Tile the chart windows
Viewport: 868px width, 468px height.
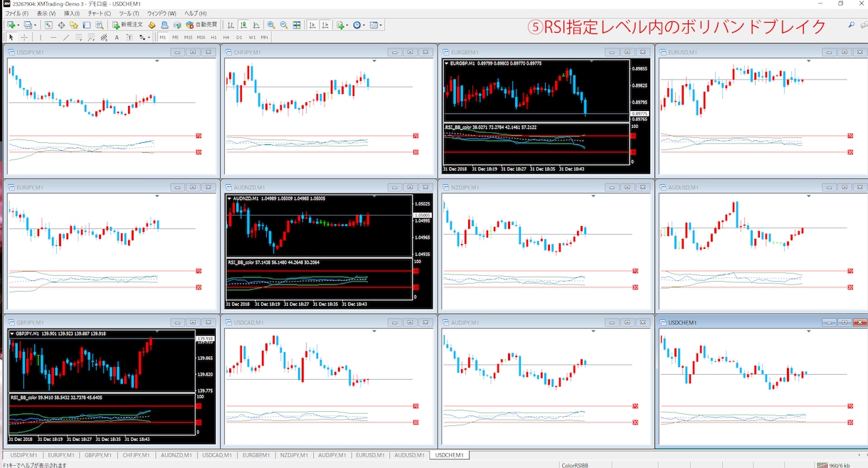click(x=297, y=25)
